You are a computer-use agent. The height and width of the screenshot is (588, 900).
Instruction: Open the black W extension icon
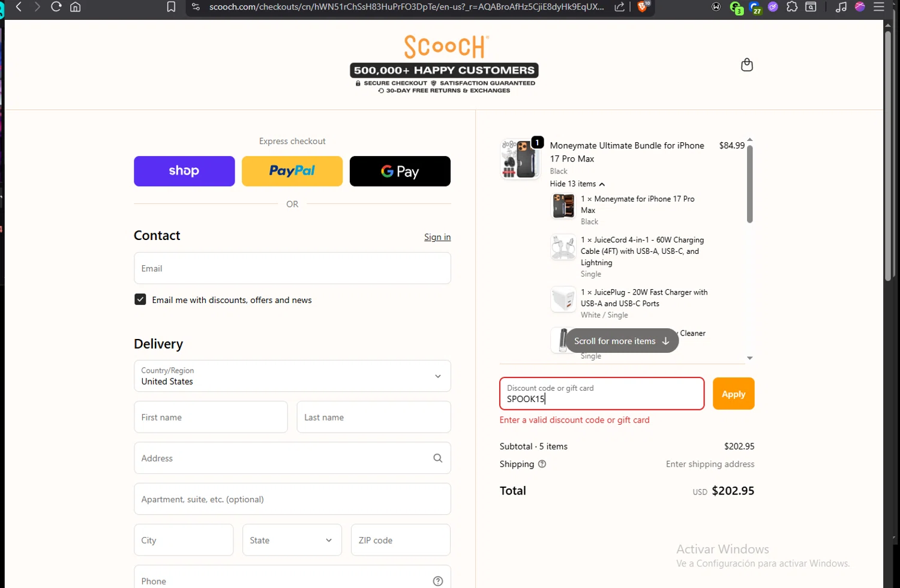point(716,7)
